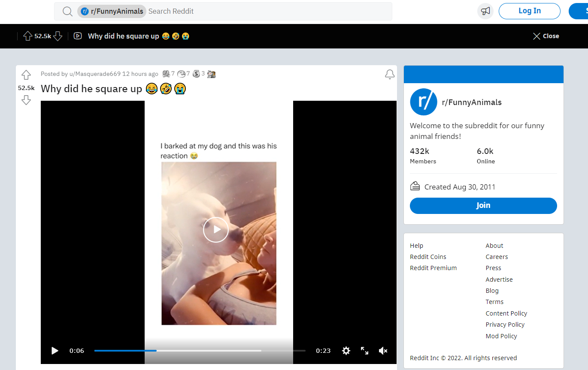Open the About link
The image size is (588, 370).
[x=494, y=246]
